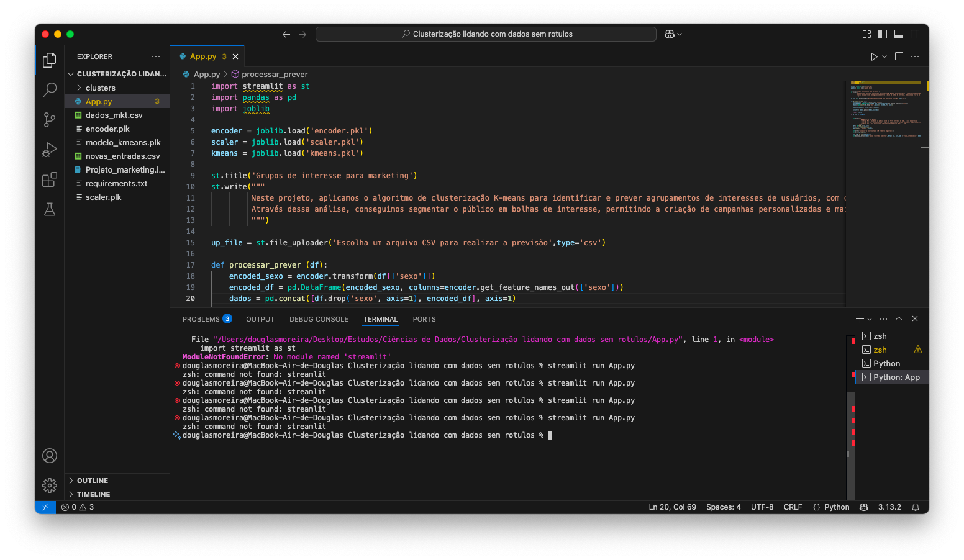The image size is (964, 560).
Task: Open the Extensions view
Action: click(x=50, y=179)
